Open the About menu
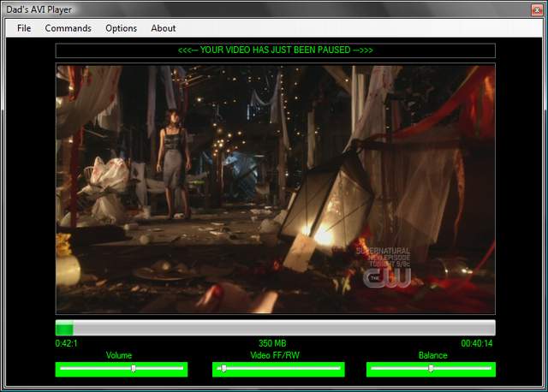 [x=164, y=28]
